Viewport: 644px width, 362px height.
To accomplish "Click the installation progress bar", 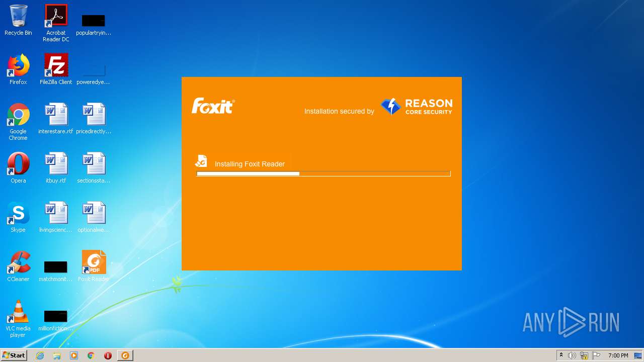I will pyautogui.click(x=324, y=173).
